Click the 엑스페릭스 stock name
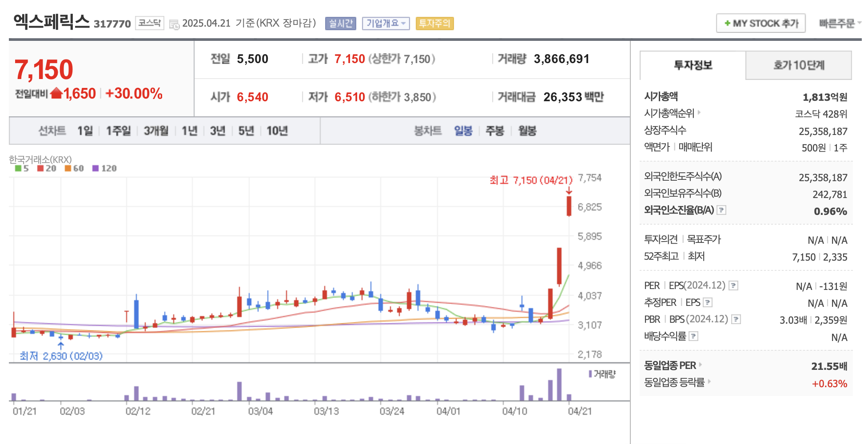Image resolution: width=868 pixels, height=444 pixels. (52, 21)
